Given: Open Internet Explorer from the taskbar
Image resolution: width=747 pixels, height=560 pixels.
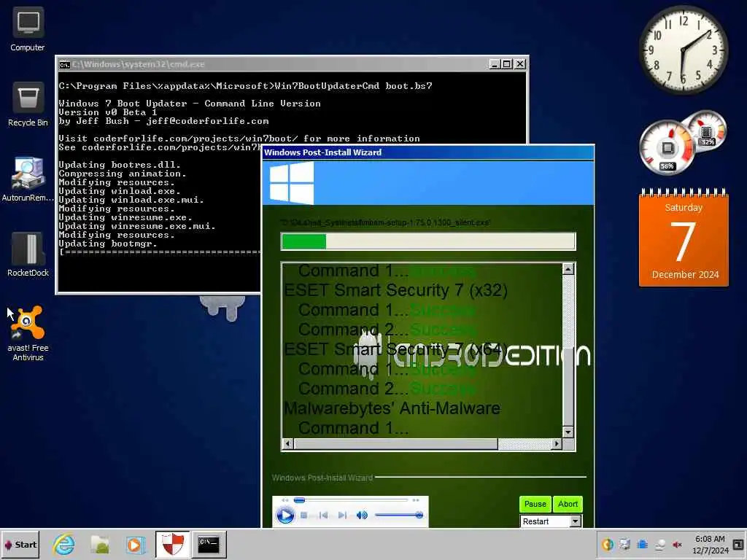Looking at the screenshot, I should tap(64, 544).
